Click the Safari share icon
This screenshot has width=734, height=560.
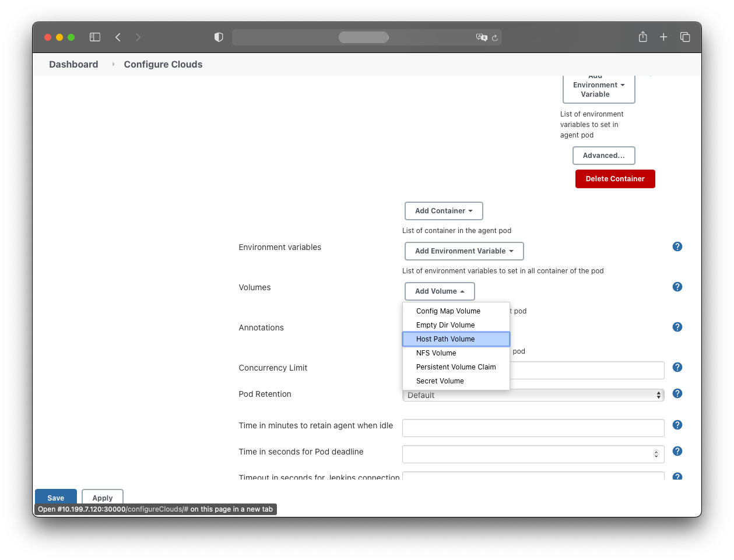(x=642, y=37)
